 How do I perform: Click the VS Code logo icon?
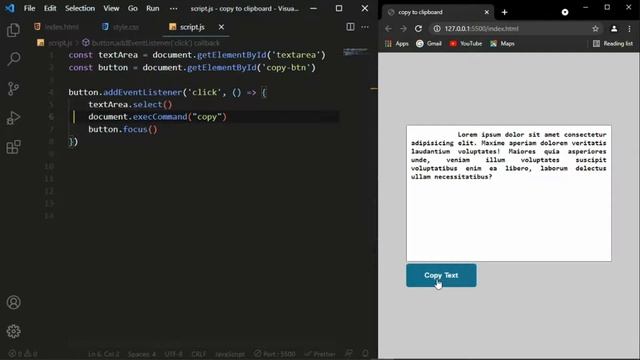point(10,8)
